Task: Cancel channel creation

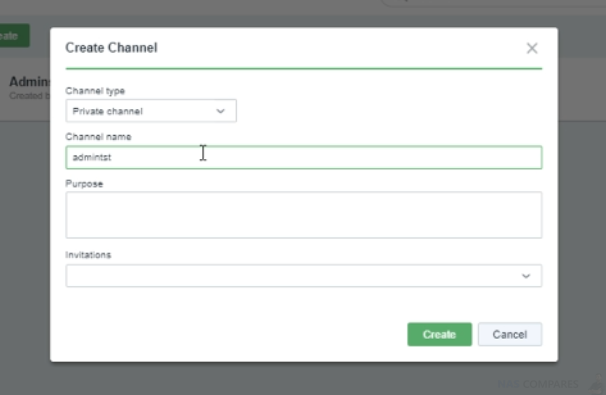Action: pyautogui.click(x=510, y=334)
